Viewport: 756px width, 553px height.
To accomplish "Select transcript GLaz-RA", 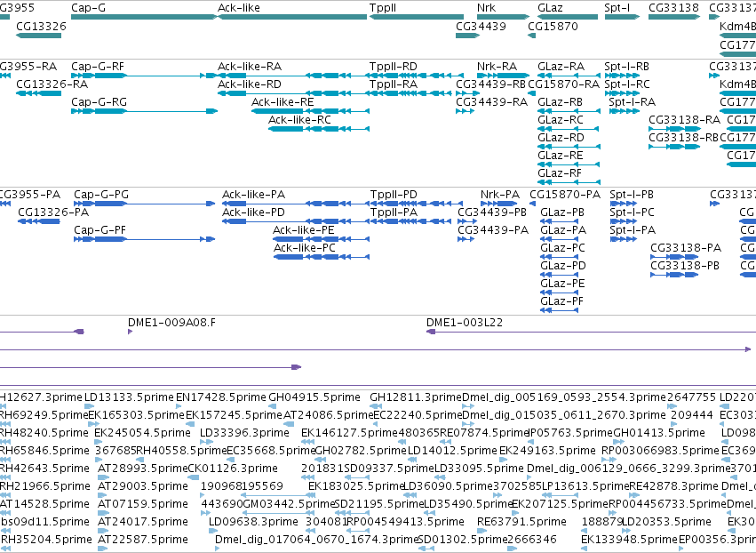I will click(x=569, y=76).
